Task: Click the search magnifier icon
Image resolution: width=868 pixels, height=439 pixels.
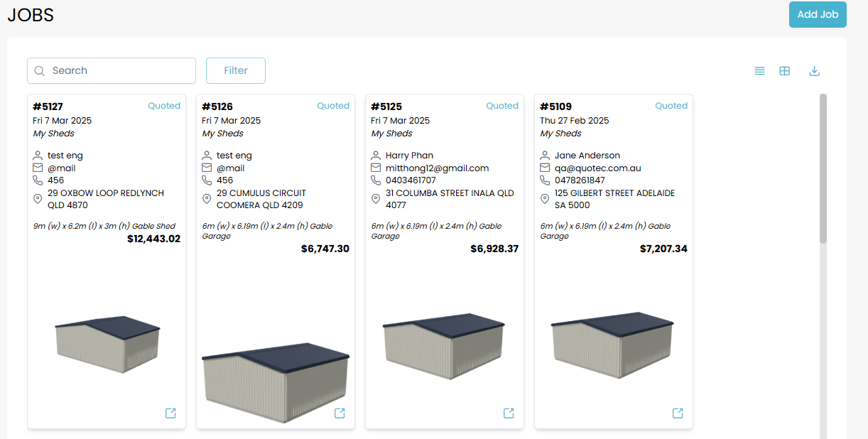Action: click(40, 71)
